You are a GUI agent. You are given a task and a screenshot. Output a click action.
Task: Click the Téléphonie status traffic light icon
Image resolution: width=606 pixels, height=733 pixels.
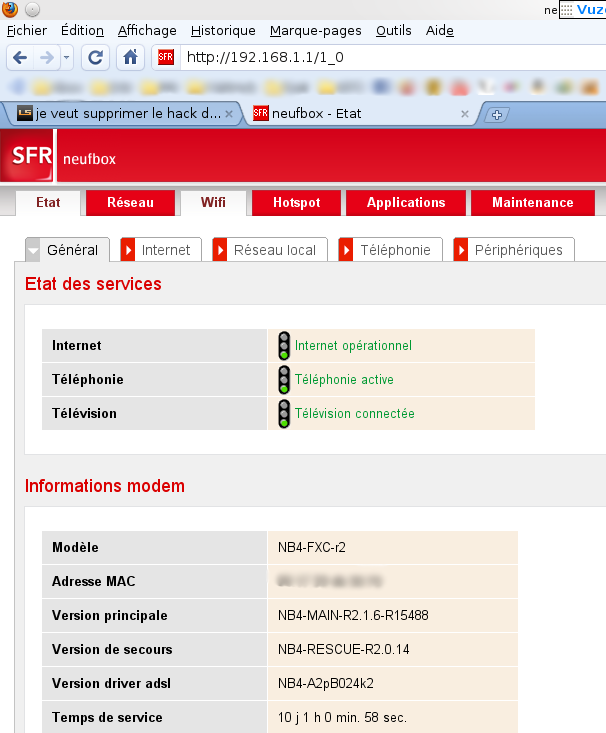[x=284, y=380]
